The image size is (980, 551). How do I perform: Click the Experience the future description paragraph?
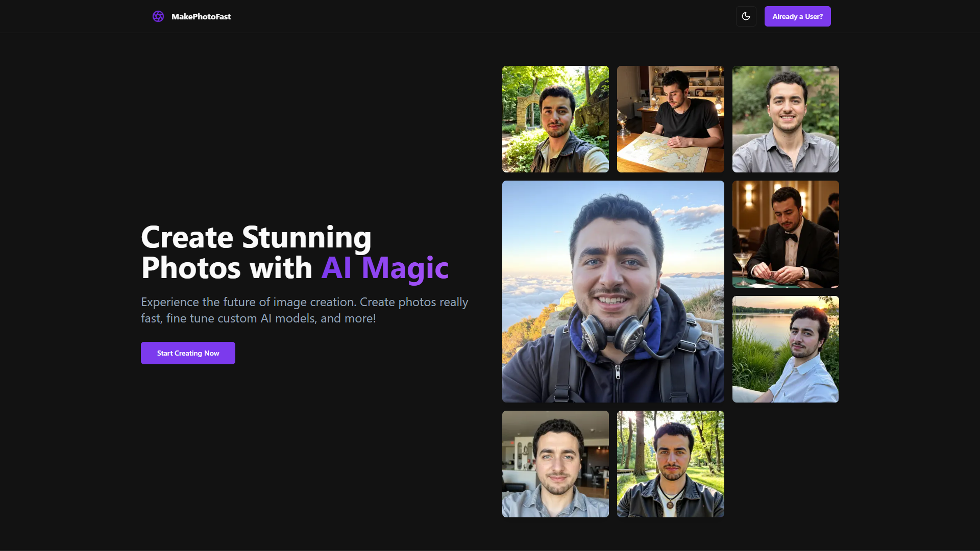click(305, 310)
